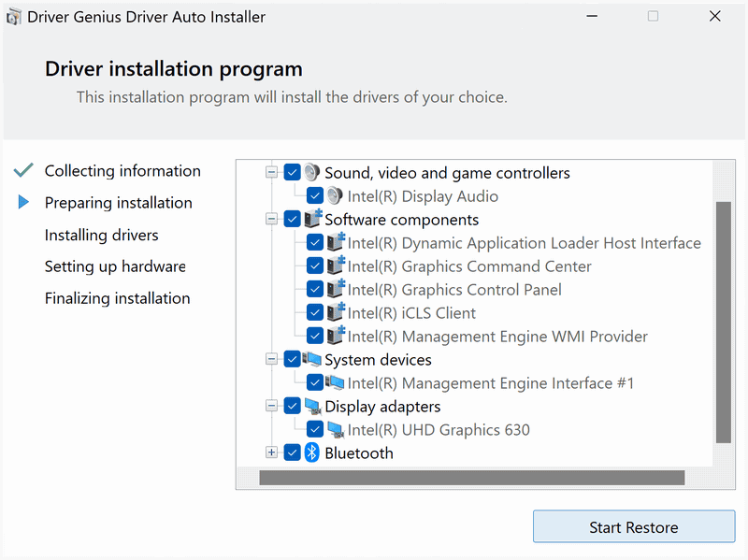Click the checkmark icon next to Collecting information
Screen dimensions: 748x560
[x=23, y=170]
